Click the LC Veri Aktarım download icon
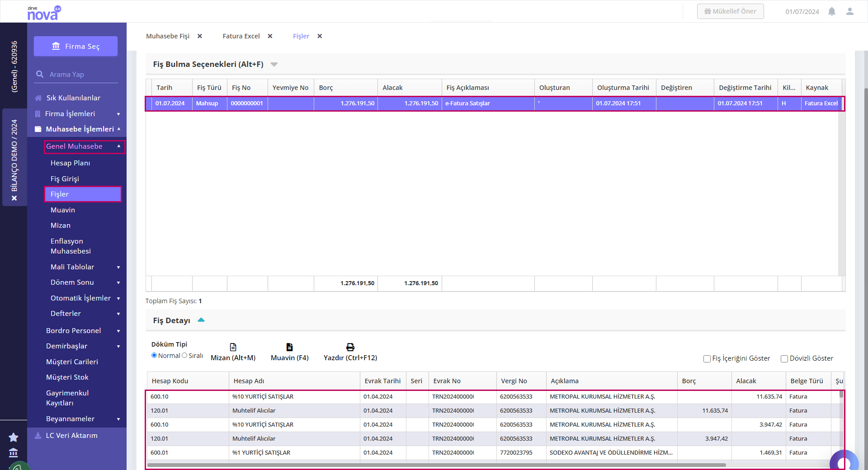 pos(38,436)
